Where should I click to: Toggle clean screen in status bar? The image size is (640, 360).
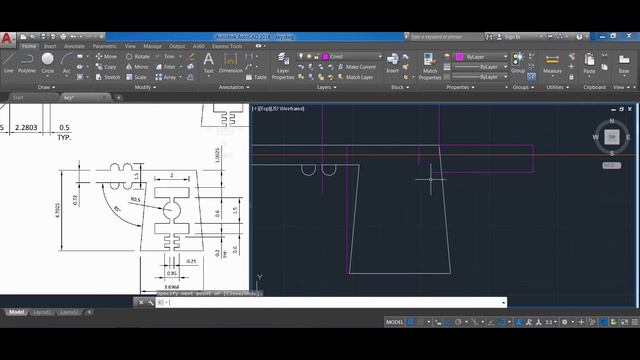[x=624, y=322]
